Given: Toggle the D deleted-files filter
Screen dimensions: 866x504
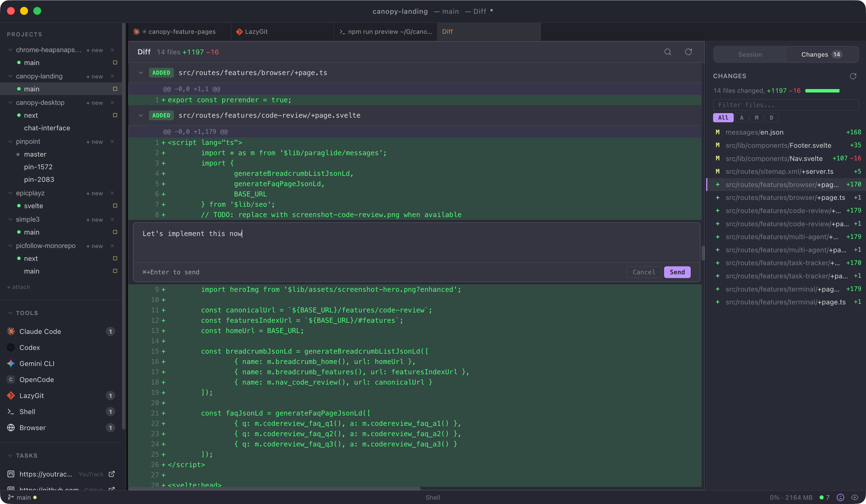Looking at the screenshot, I should point(771,117).
